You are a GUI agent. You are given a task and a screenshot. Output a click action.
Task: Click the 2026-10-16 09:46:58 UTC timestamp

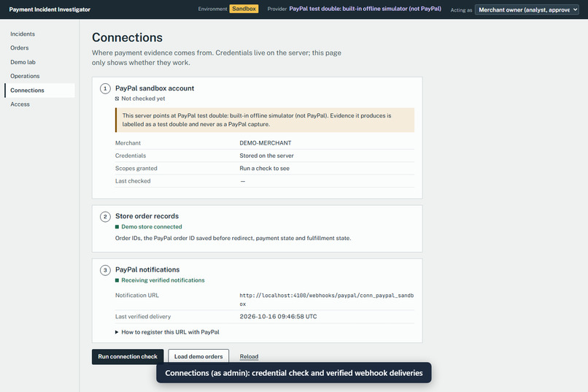278,317
